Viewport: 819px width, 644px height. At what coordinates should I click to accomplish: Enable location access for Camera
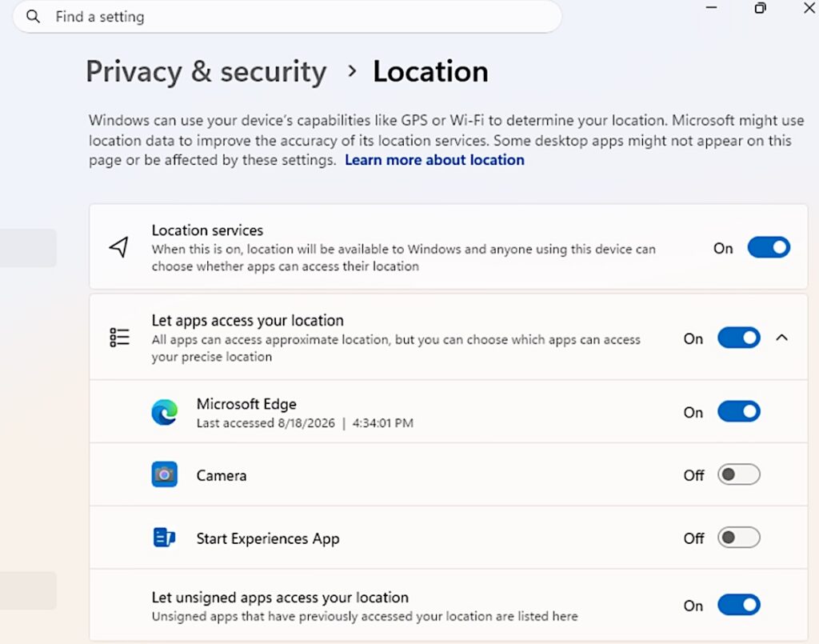click(x=738, y=474)
